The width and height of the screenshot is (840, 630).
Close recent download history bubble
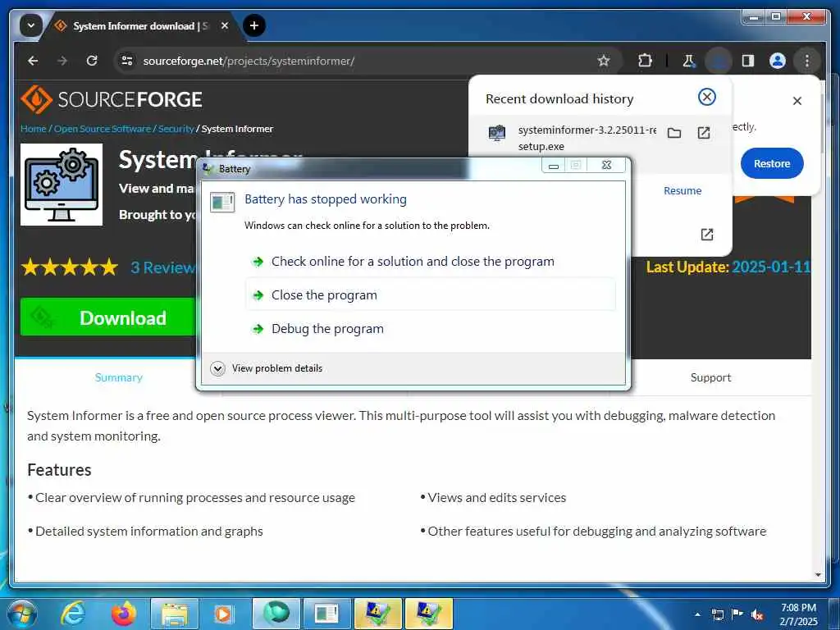click(707, 97)
